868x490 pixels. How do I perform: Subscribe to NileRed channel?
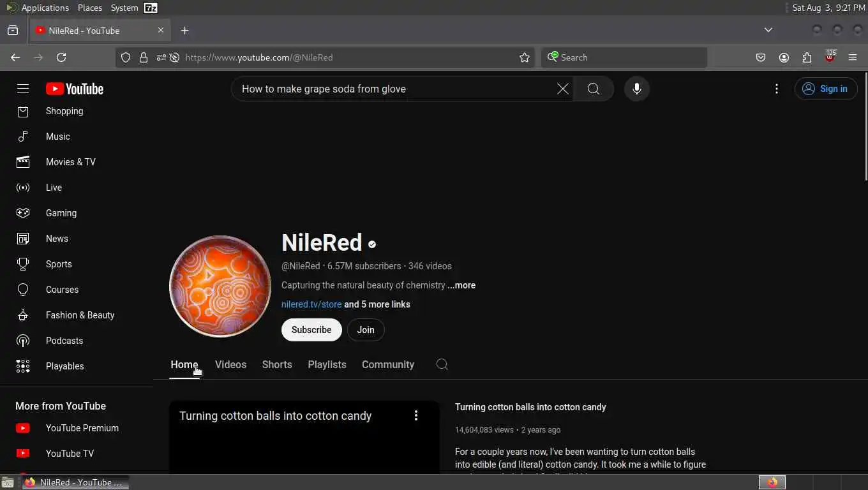point(311,330)
